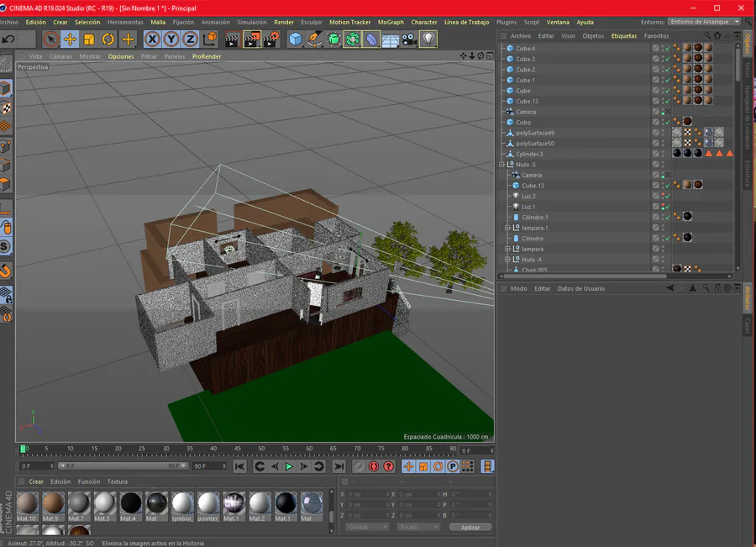Viewport: 756px width, 547px height.
Task: Select the symbol_ material swatch
Action: 182,506
